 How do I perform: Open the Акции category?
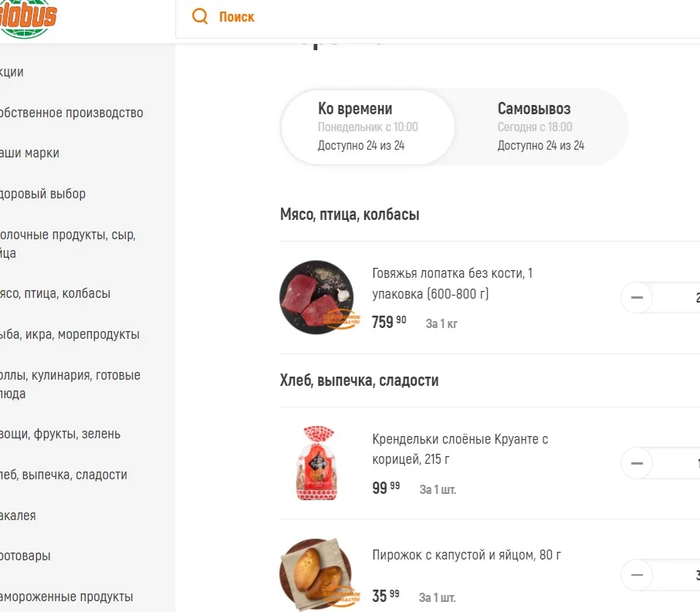pos(12,72)
